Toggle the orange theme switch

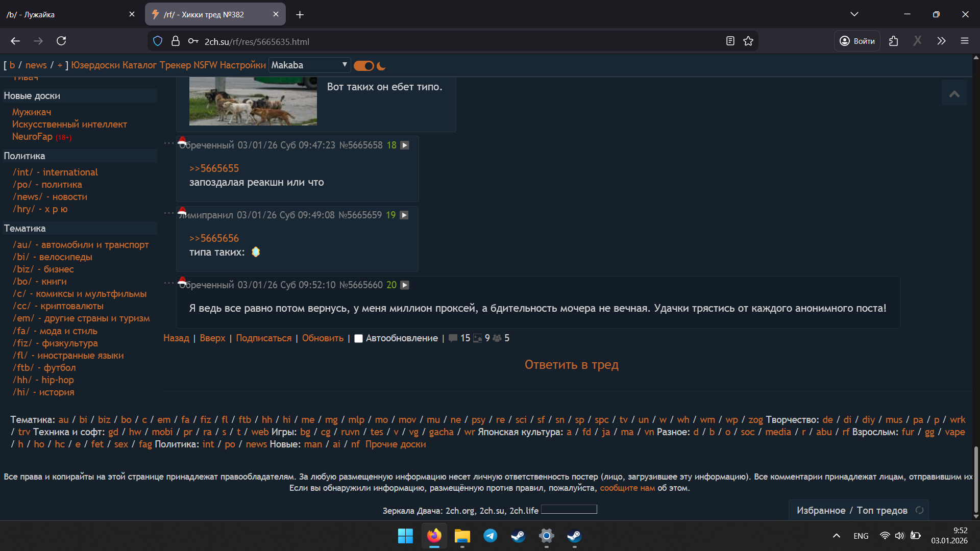point(363,66)
